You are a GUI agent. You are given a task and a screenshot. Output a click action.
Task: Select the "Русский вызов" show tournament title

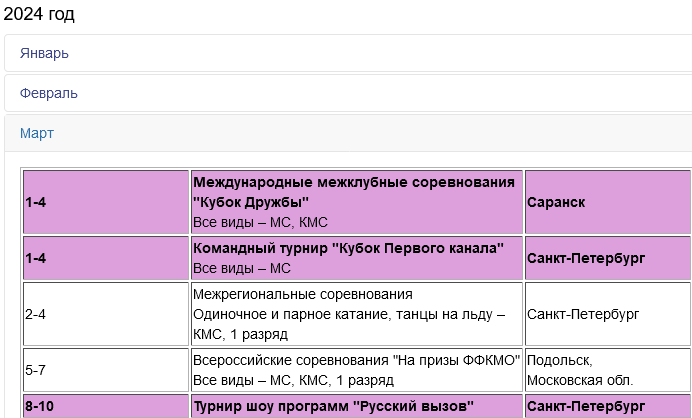pyautogui.click(x=333, y=407)
